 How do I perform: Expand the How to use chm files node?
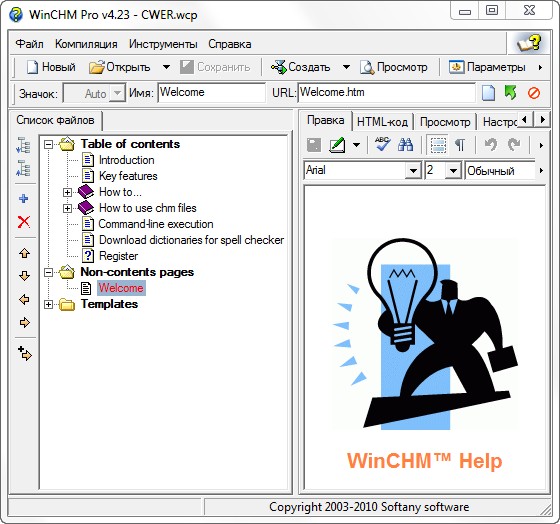[67, 208]
